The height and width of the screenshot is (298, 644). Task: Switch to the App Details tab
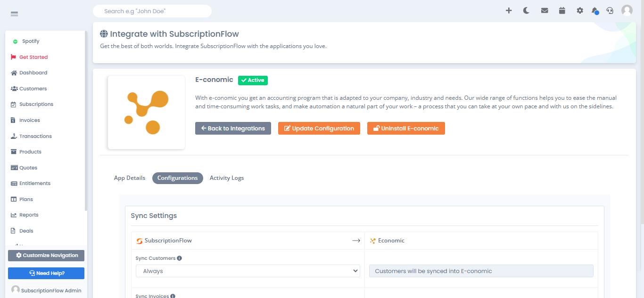tap(130, 178)
